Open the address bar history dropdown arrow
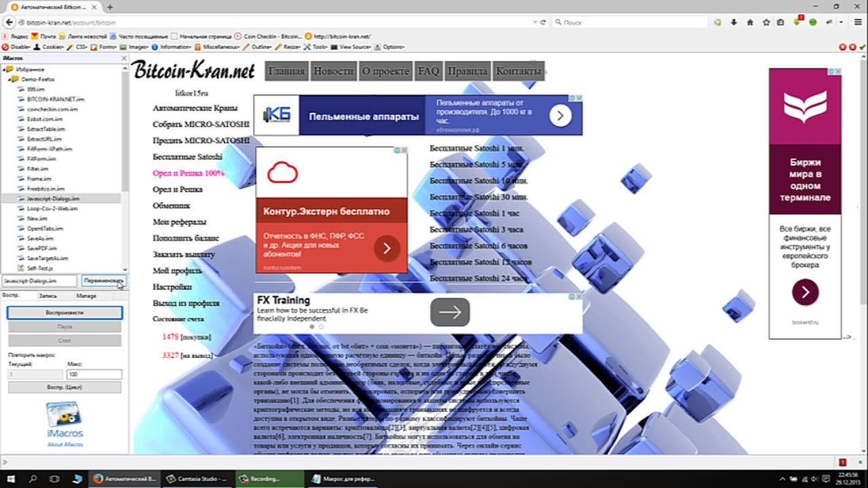Image resolution: width=868 pixels, height=488 pixels. click(x=534, y=22)
